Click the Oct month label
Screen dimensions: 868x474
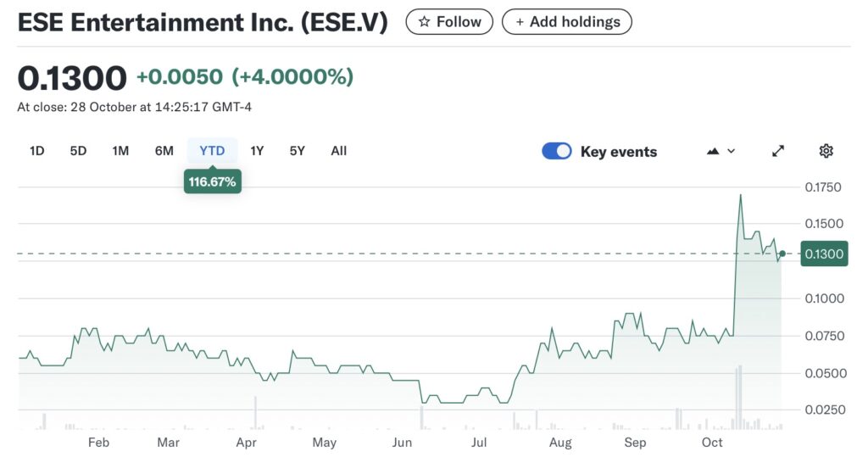coord(712,443)
